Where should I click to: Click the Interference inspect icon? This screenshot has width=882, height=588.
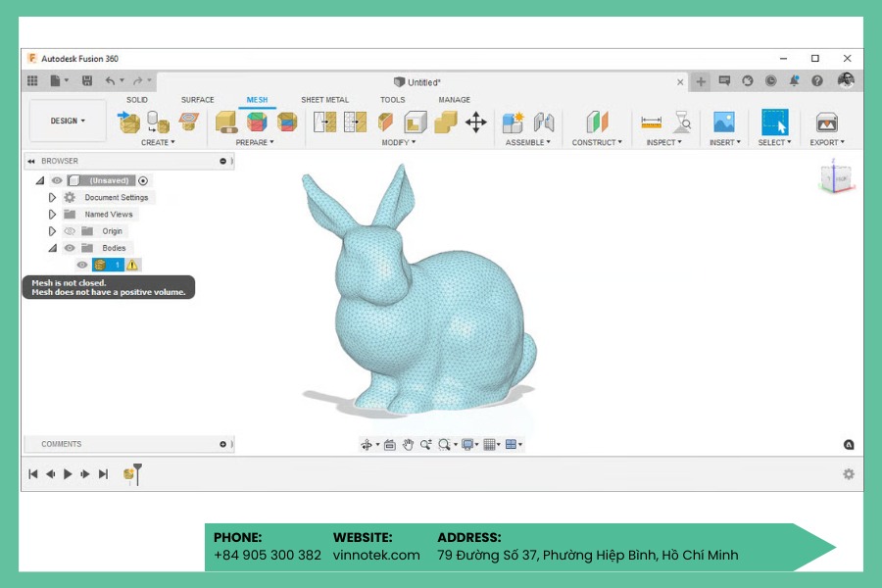tap(682, 122)
